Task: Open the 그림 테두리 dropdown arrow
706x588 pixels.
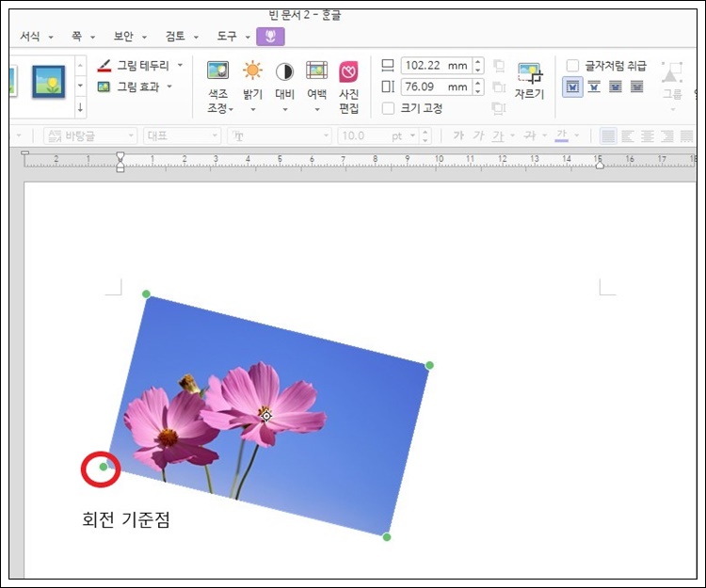Action: point(180,65)
